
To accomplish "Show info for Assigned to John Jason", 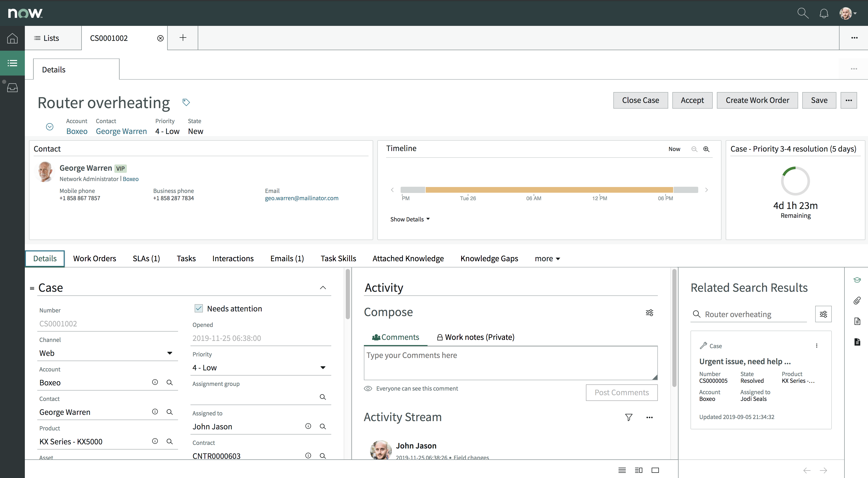I will 308,426.
